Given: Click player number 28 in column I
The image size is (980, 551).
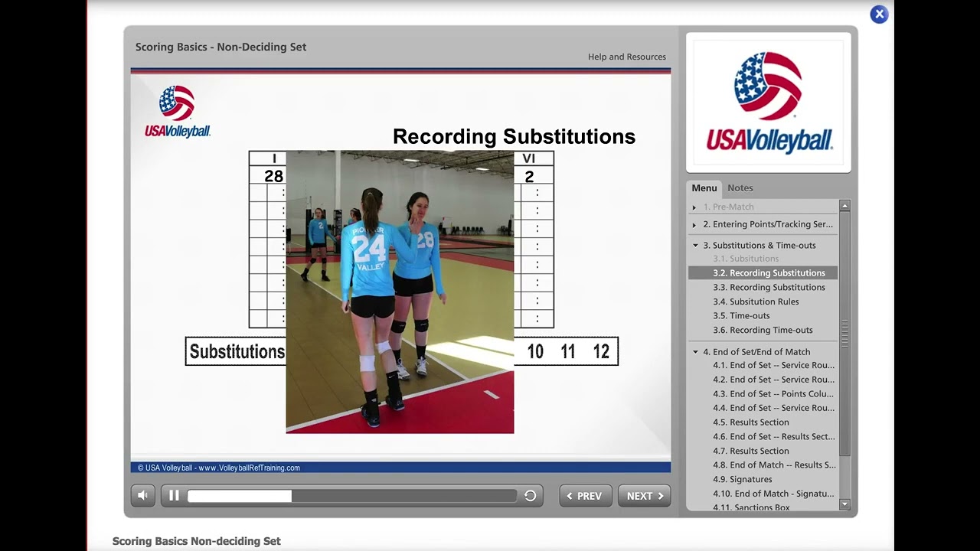Looking at the screenshot, I should [274, 176].
